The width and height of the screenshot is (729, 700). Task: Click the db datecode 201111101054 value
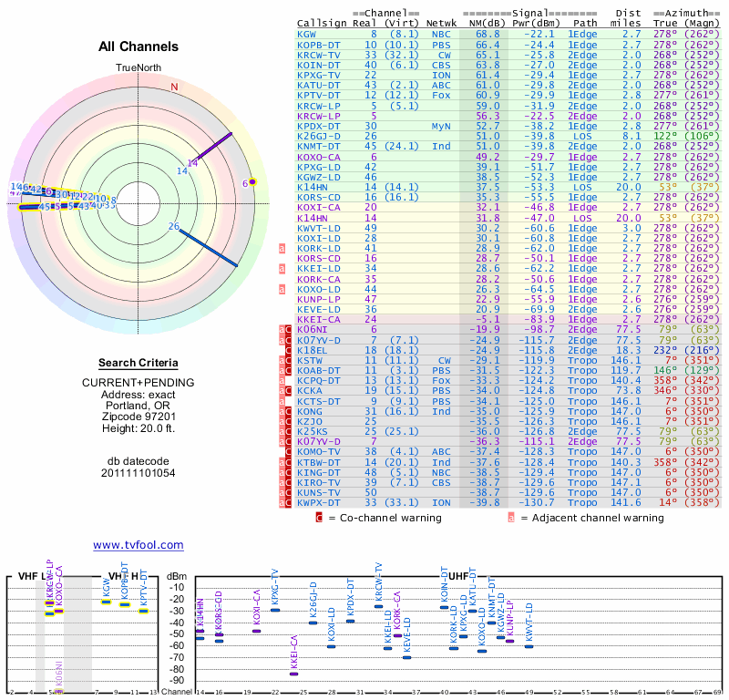(x=139, y=473)
